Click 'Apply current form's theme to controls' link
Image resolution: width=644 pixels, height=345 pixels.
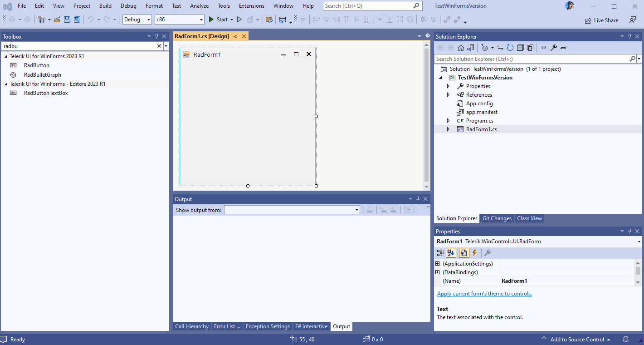click(484, 294)
